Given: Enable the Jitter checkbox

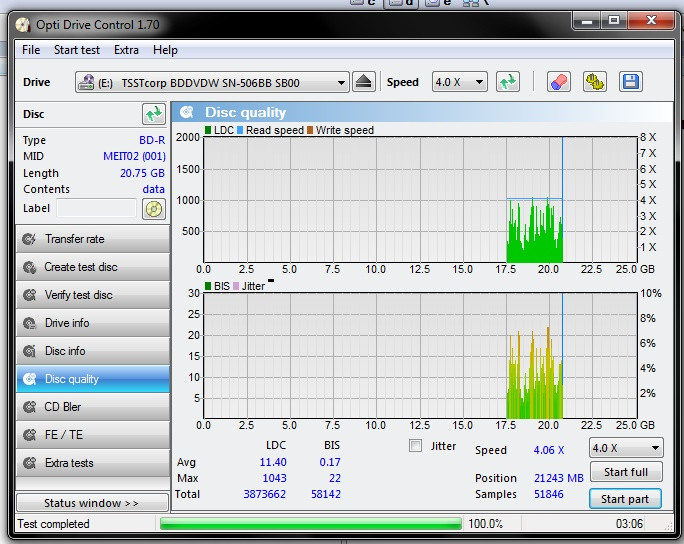Looking at the screenshot, I should 415,445.
